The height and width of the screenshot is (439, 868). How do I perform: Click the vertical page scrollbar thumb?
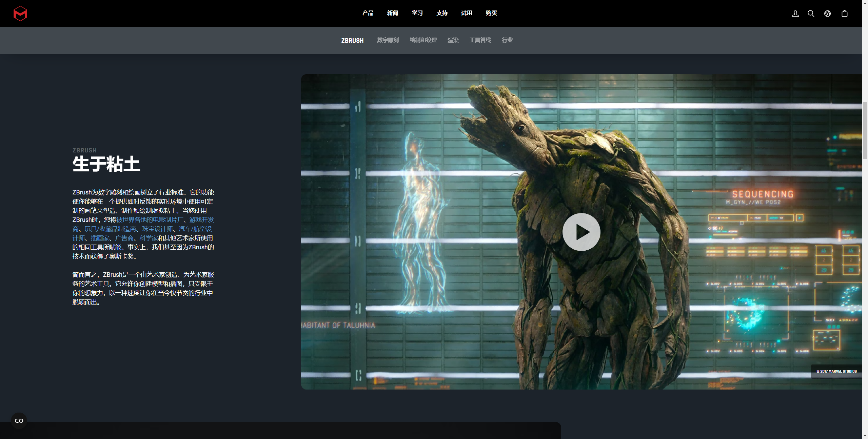(x=865, y=130)
